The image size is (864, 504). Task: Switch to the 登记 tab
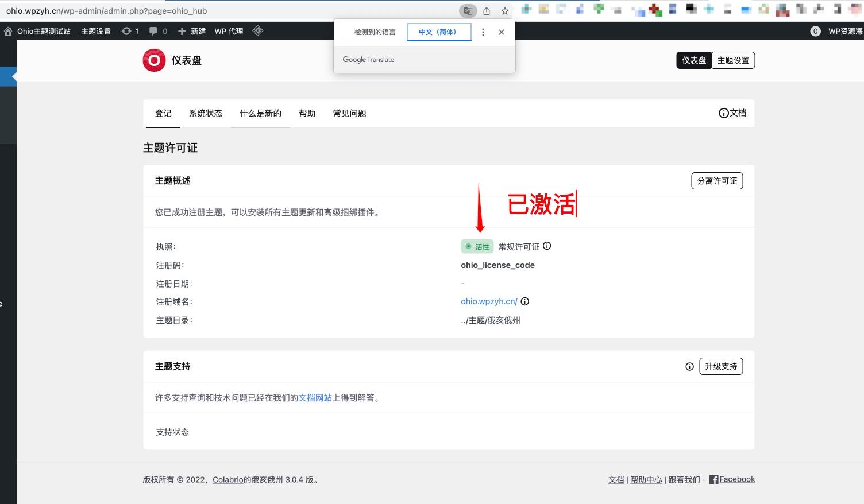point(163,113)
